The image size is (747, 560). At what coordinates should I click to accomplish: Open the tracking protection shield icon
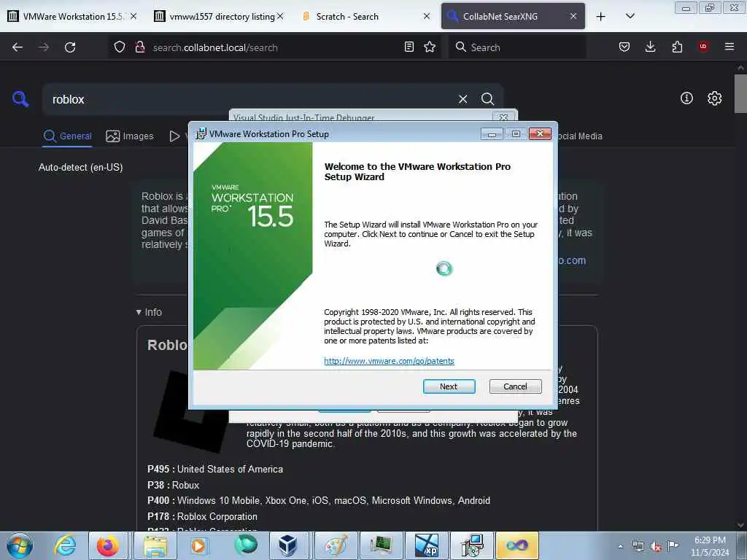(120, 47)
